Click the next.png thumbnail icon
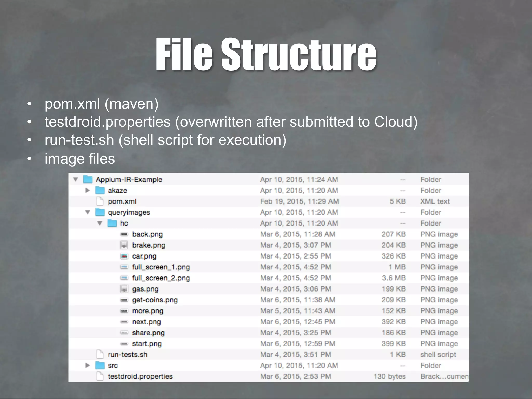The image size is (532, 399). tap(124, 322)
